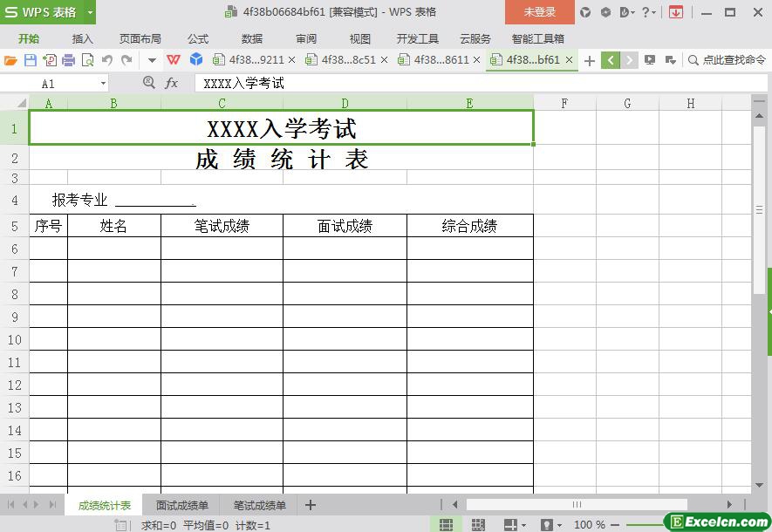Jump to last sheet navigation arrow
The width and height of the screenshot is (772, 532).
(52, 504)
